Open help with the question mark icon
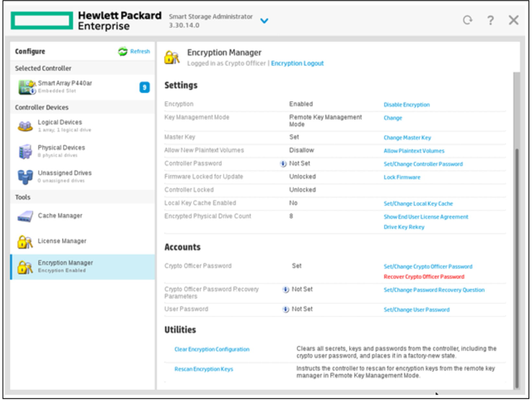Image resolution: width=532 pixels, height=401 pixels. pyautogui.click(x=491, y=20)
